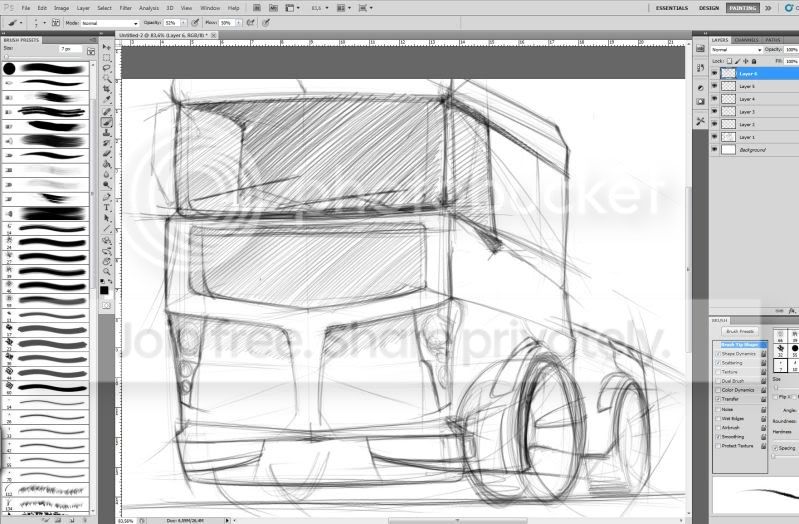Select the Line shape tool
Screen dimensions: 799x524
(x=106, y=229)
